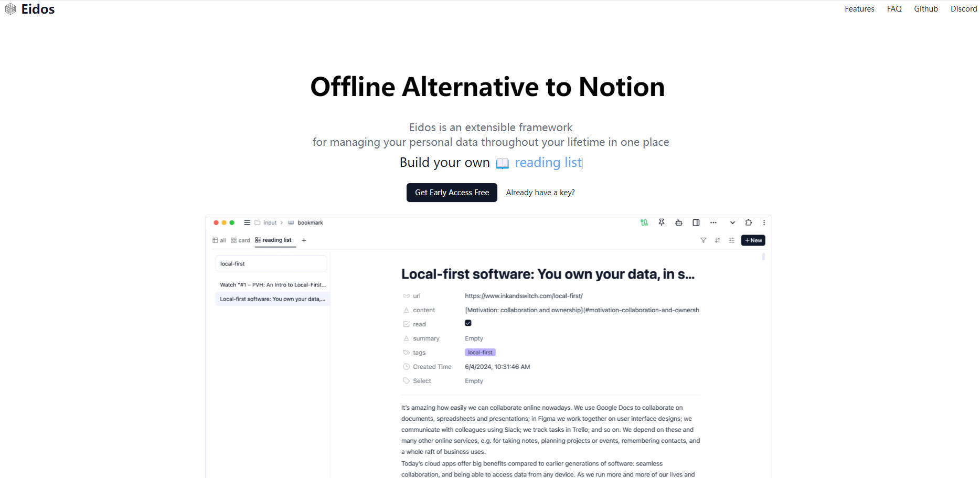
Task: Toggle the read checkbox
Action: click(468, 323)
